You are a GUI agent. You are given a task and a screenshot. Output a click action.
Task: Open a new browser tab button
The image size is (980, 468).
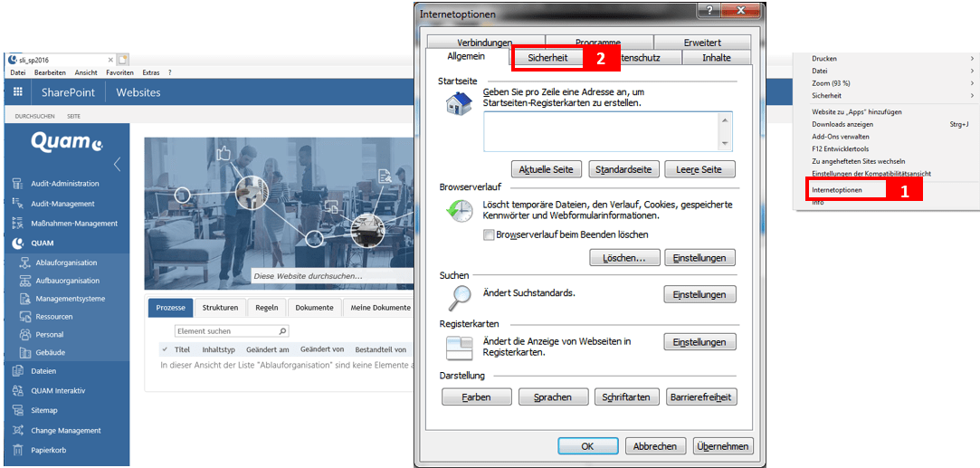pyautogui.click(x=122, y=60)
